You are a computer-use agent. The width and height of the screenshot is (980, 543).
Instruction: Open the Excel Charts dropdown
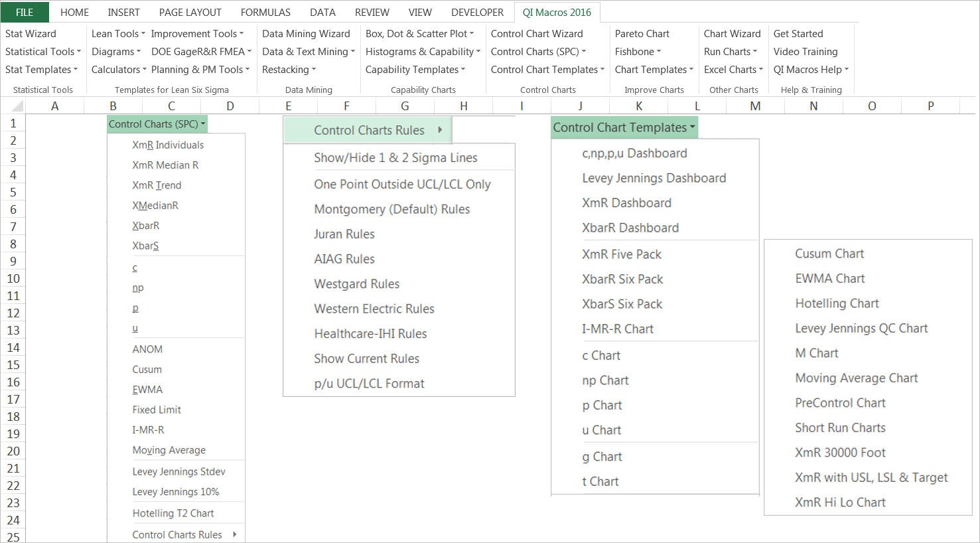pos(733,69)
